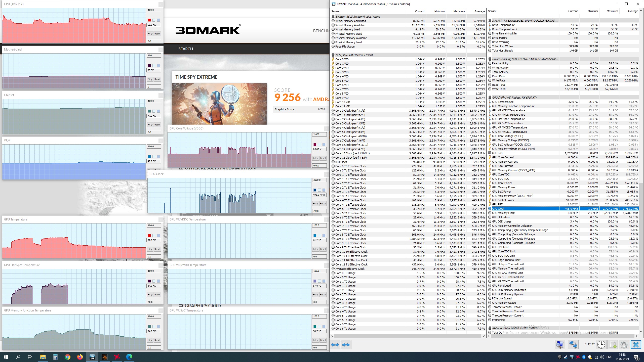Open the SEARCH tab in 3DMark
The width and height of the screenshot is (644, 362).
click(x=186, y=49)
